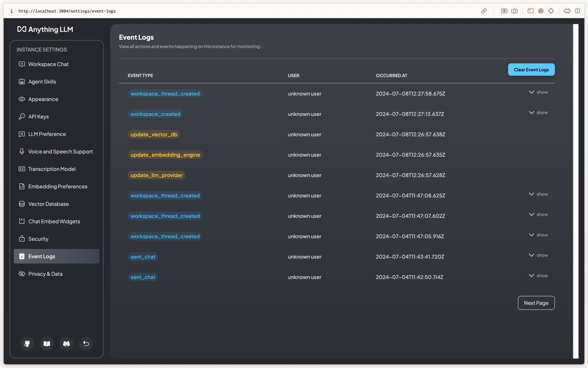Open the docs book icon
This screenshot has width=588, height=368.
(x=47, y=343)
